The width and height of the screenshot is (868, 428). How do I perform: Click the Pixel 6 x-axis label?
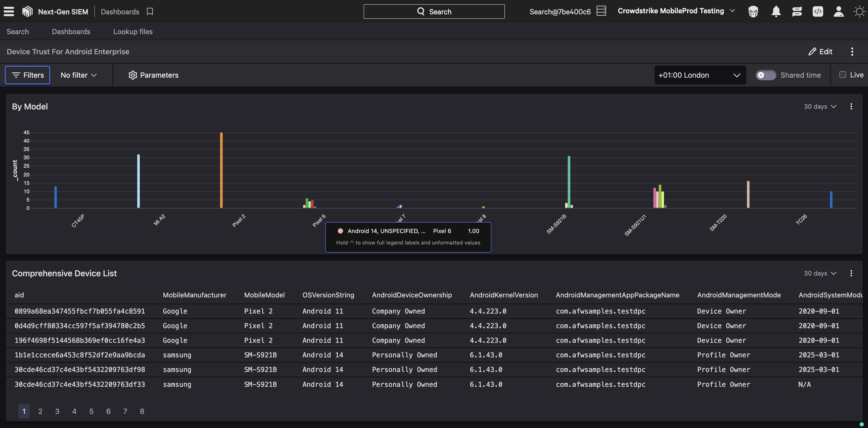pyautogui.click(x=319, y=221)
